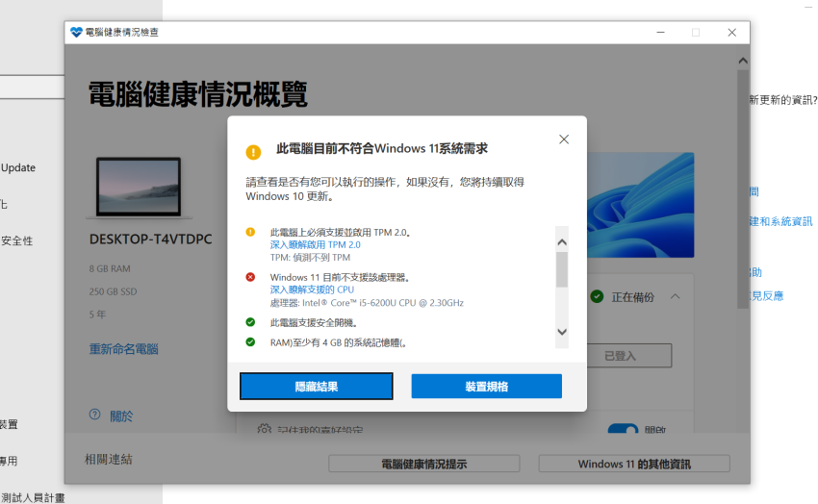Click green check icon next to 正在備份
The image size is (818, 504).
(597, 296)
